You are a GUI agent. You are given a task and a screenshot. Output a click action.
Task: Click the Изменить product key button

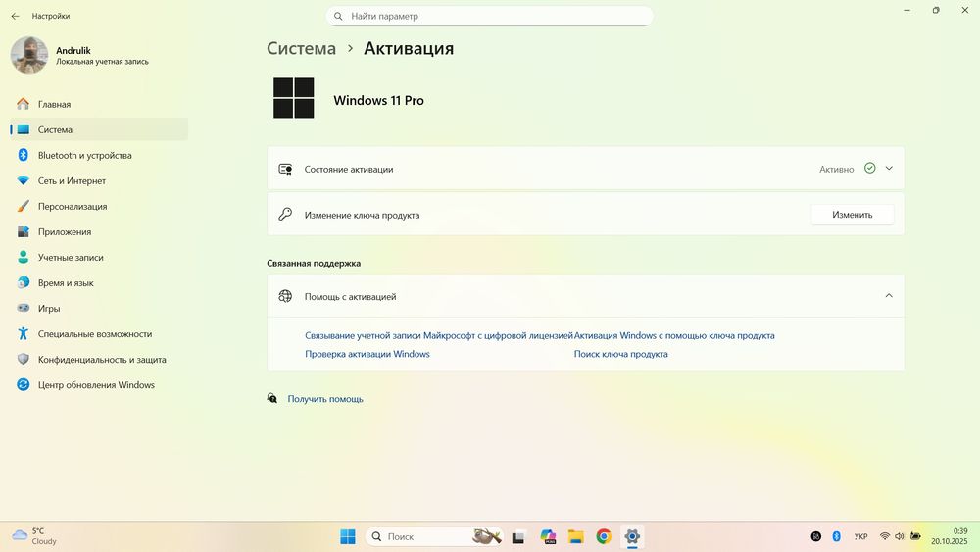pyautogui.click(x=853, y=215)
